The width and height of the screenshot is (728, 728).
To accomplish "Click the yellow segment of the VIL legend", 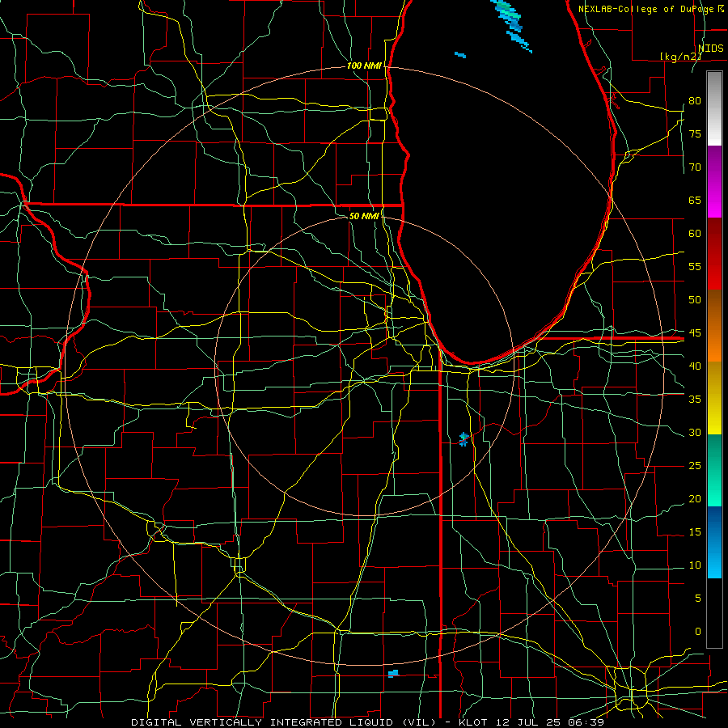I will pos(714,398).
